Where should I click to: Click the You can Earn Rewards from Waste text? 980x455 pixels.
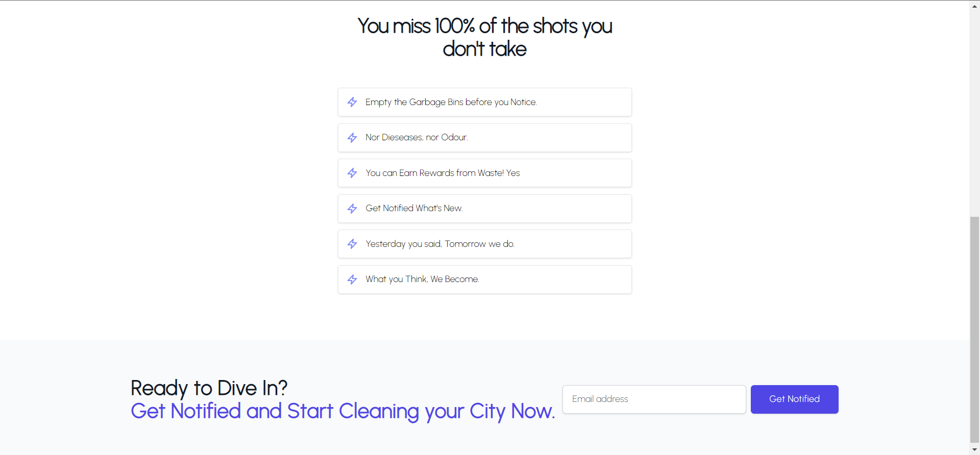(443, 173)
